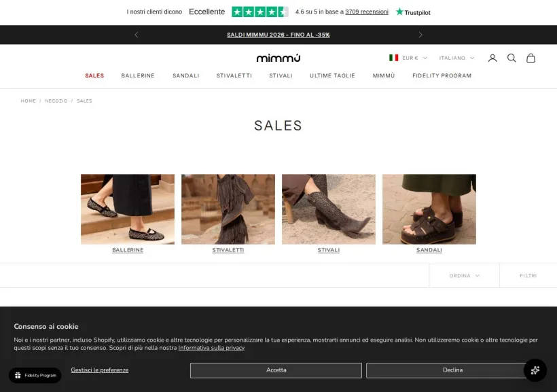This screenshot has width=557, height=392.
Task: Open the Stivali category link under image
Action: [x=329, y=250]
